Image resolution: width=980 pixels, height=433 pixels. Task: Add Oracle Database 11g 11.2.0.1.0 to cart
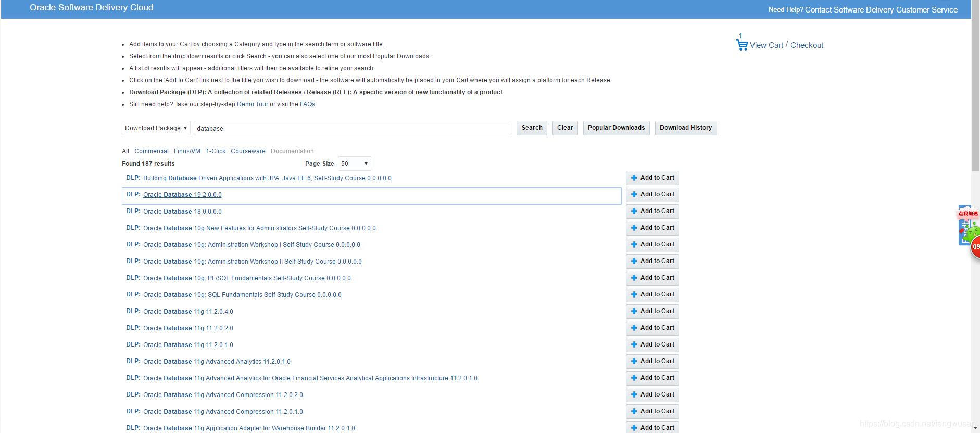652,344
